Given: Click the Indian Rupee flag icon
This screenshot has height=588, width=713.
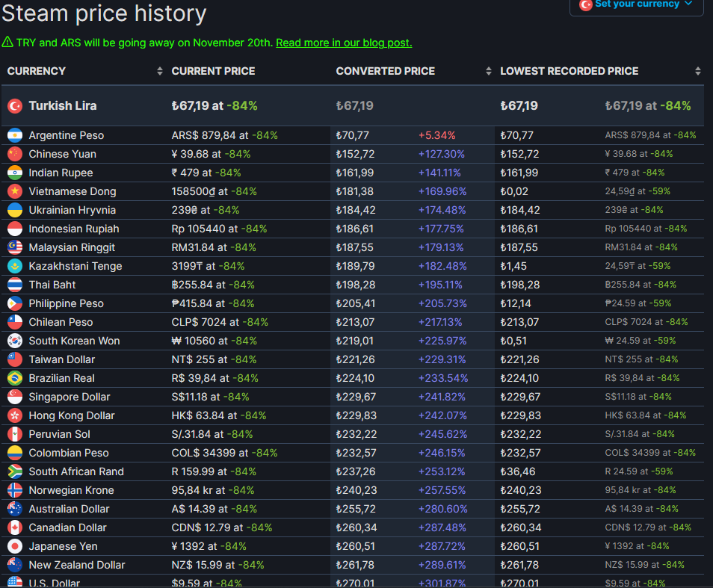Looking at the screenshot, I should 15,173.
